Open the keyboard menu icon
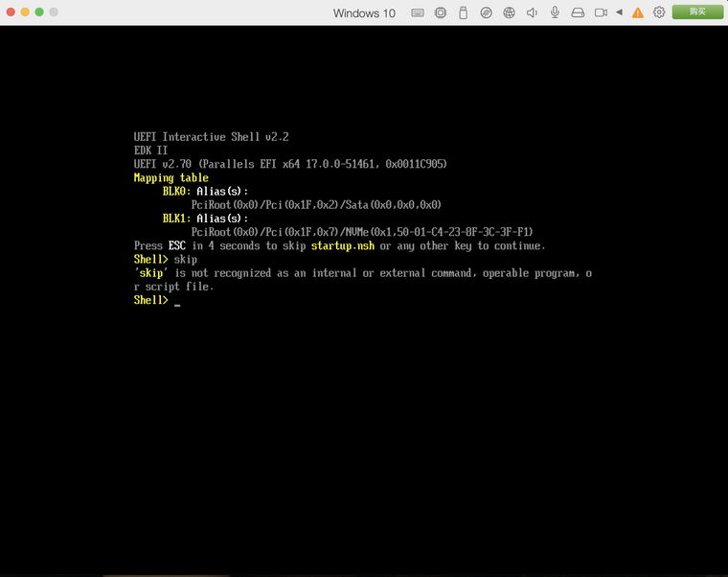Image resolution: width=728 pixels, height=577 pixels. click(x=418, y=12)
